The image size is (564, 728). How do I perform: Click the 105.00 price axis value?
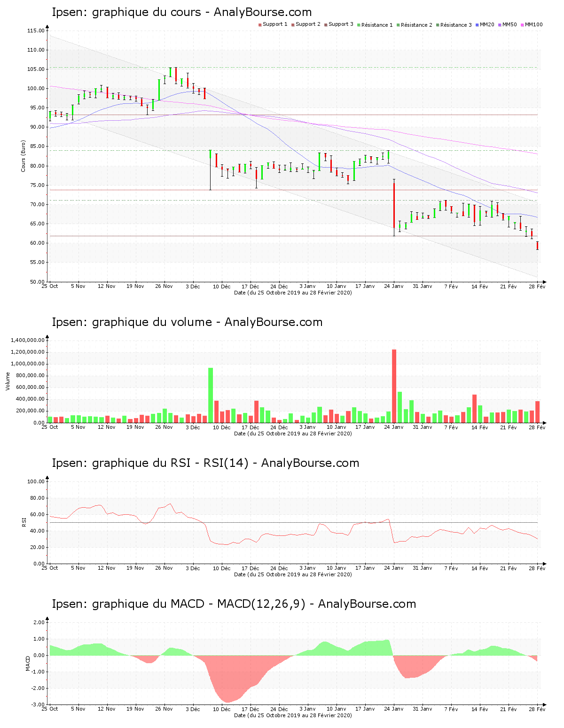point(36,70)
